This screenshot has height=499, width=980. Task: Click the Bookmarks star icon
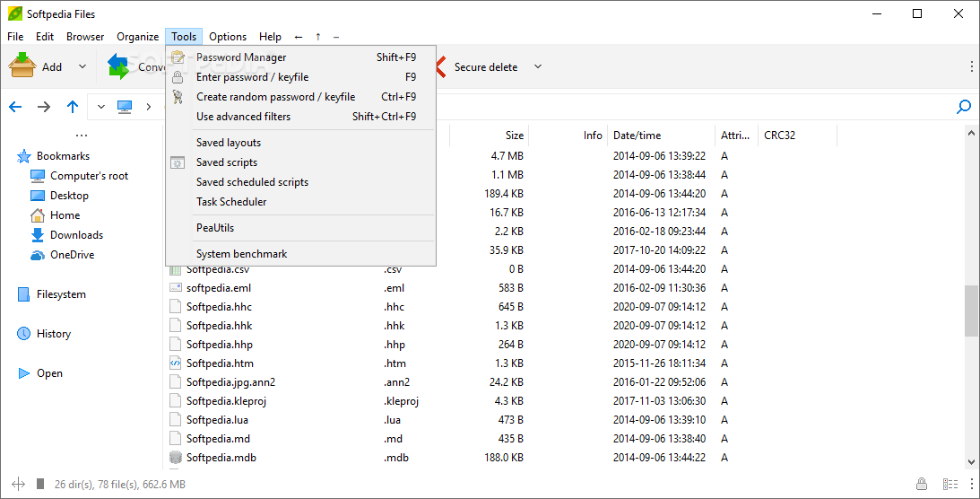(23, 156)
